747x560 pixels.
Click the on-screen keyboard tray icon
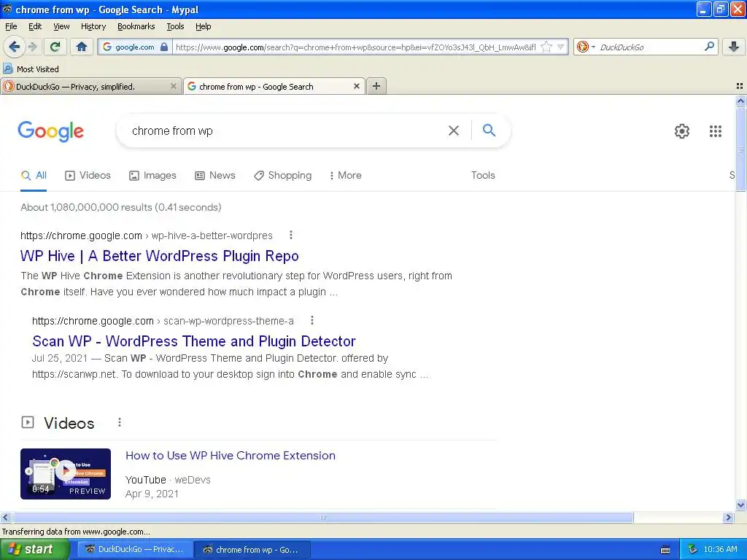coord(665,550)
